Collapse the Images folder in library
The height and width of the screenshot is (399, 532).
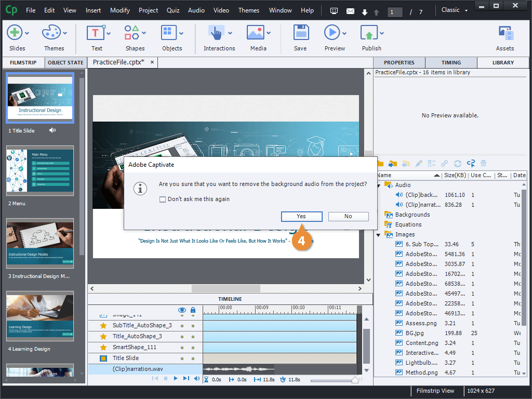[x=379, y=235]
